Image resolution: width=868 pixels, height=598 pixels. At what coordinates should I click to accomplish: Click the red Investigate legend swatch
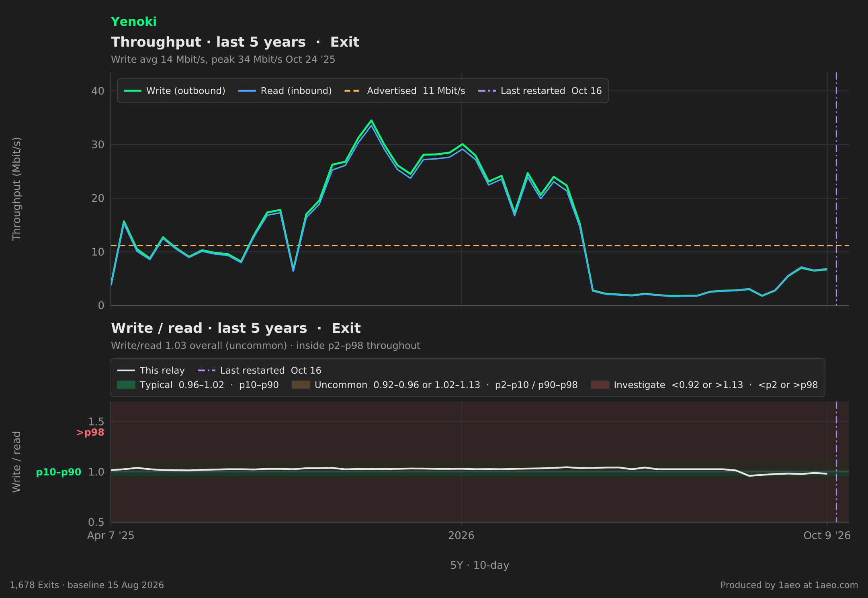click(600, 385)
